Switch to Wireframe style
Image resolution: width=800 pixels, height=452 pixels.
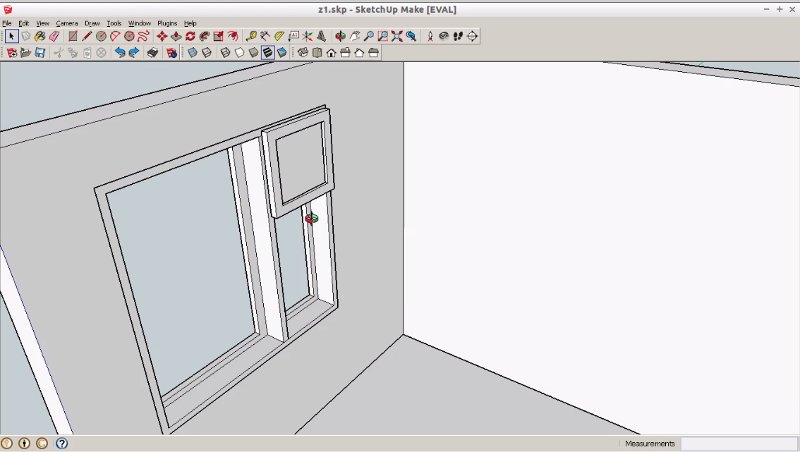click(x=225, y=53)
